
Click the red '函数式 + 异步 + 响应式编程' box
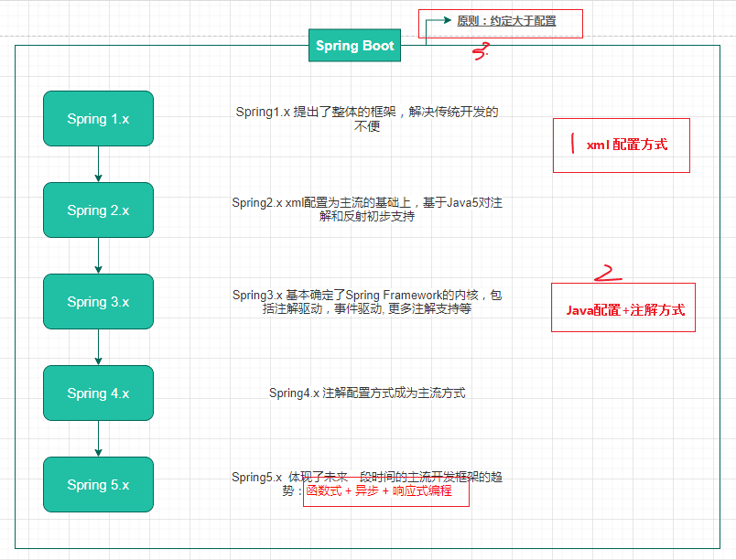(x=385, y=492)
